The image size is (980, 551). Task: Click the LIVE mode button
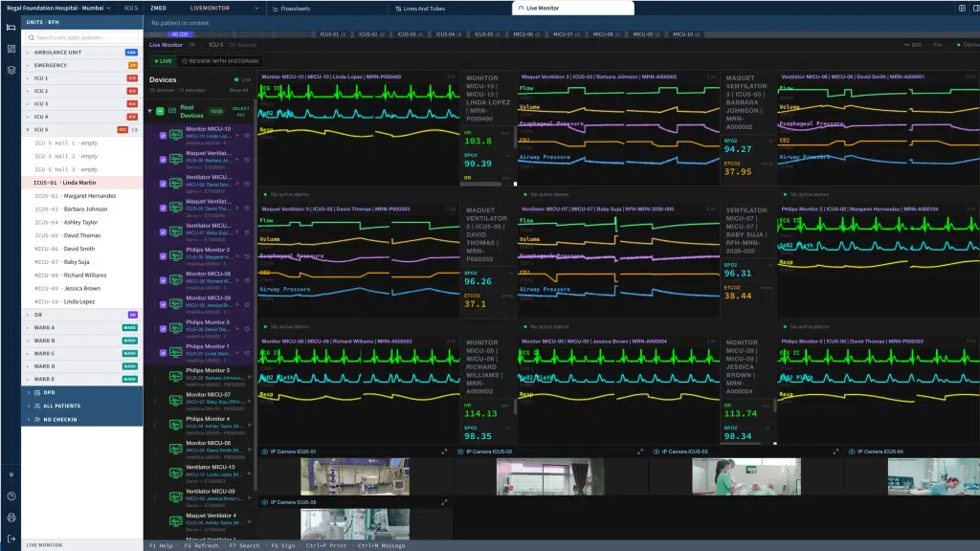click(x=163, y=61)
